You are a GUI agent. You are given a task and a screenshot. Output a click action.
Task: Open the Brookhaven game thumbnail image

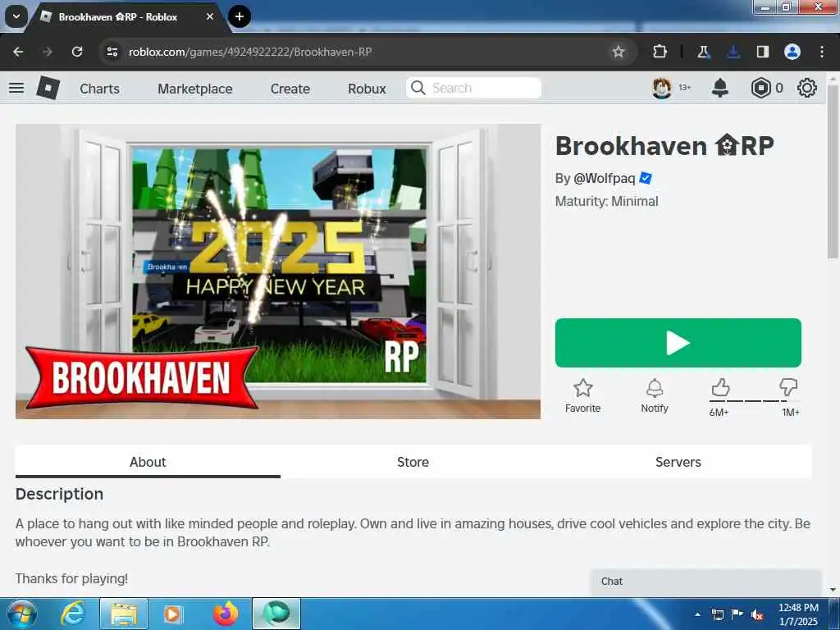tap(278, 271)
